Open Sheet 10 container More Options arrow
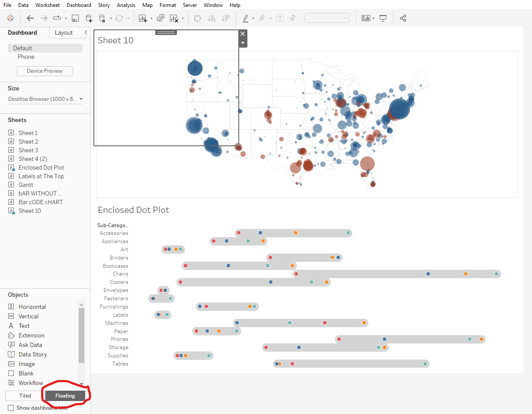This screenshot has width=532, height=414. click(243, 43)
